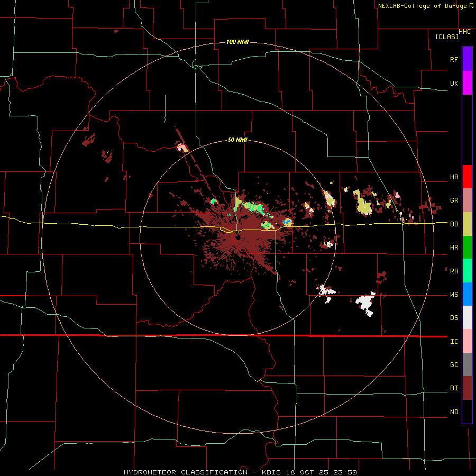
Task: Click the WS blue legend swatch
Action: (x=467, y=294)
